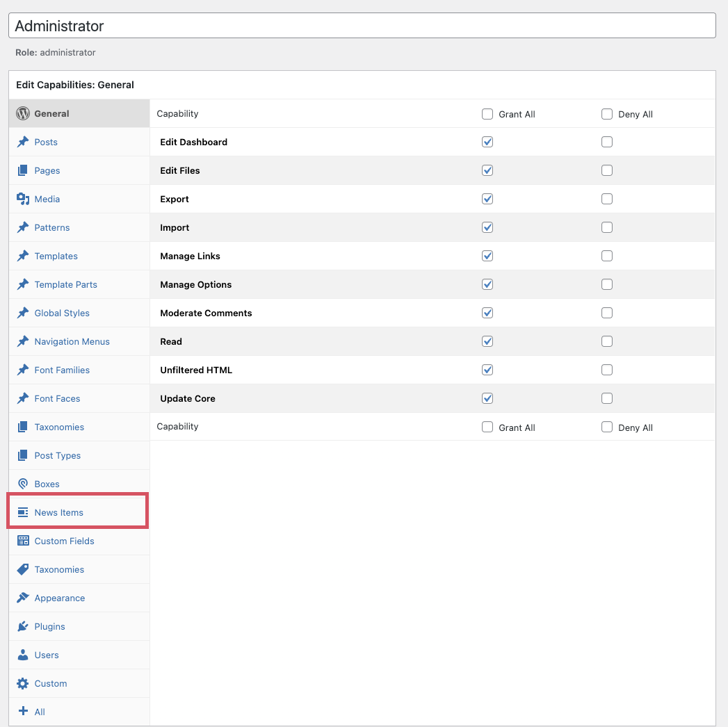Open the Appearance capabilities tab
Viewport: 728px width, 727px height.
click(x=60, y=598)
